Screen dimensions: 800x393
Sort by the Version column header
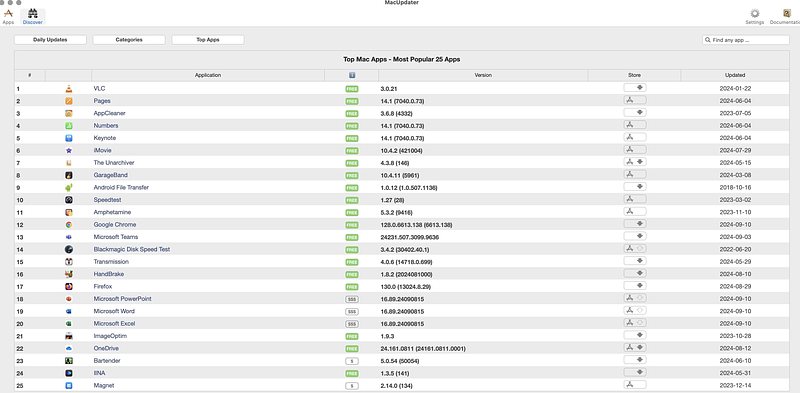tap(483, 75)
